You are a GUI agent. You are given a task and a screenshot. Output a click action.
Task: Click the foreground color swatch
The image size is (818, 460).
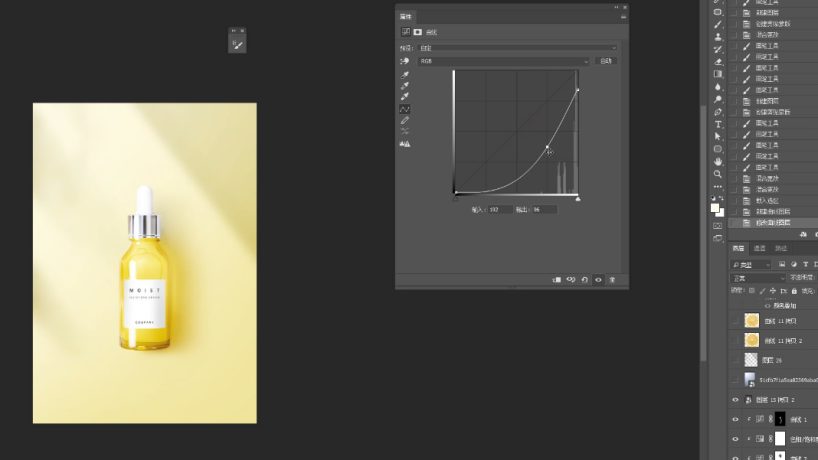715,208
